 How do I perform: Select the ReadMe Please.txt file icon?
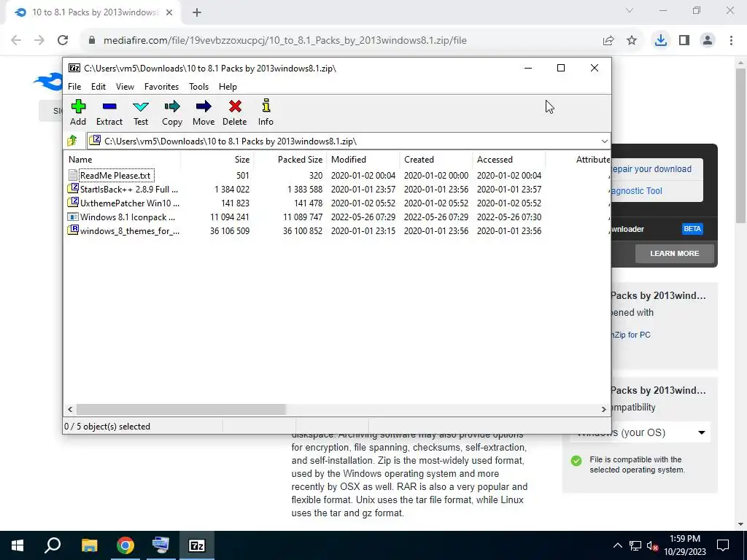(72, 175)
